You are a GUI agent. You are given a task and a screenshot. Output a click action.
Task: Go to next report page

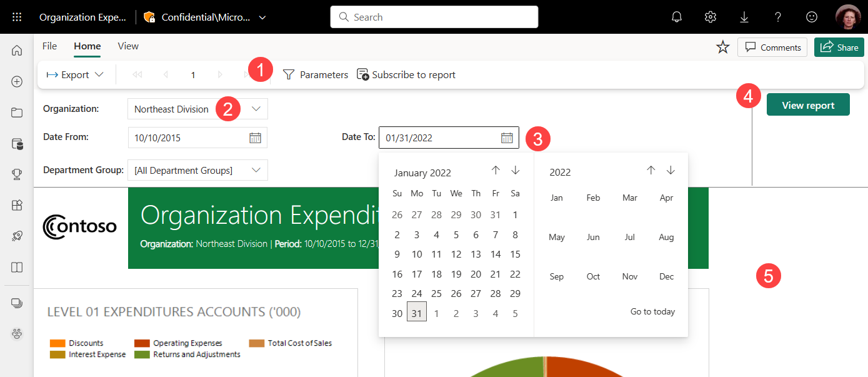(x=220, y=75)
